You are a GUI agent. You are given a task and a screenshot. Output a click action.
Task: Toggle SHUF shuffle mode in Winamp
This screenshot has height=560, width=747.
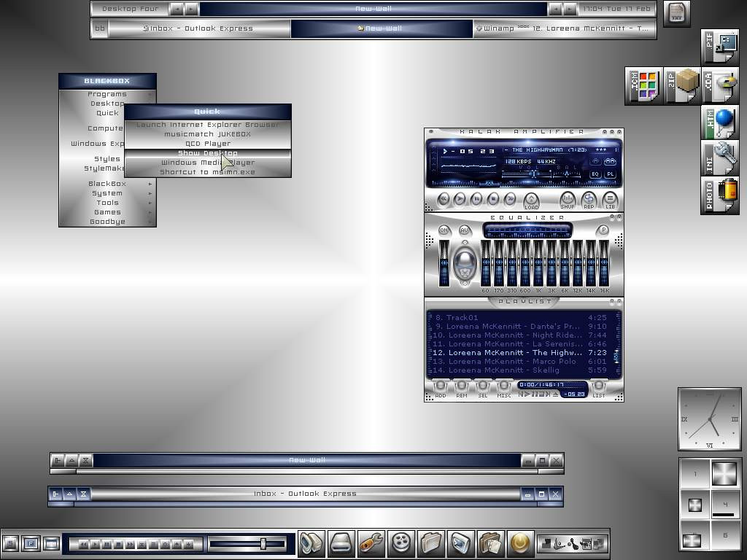568,200
